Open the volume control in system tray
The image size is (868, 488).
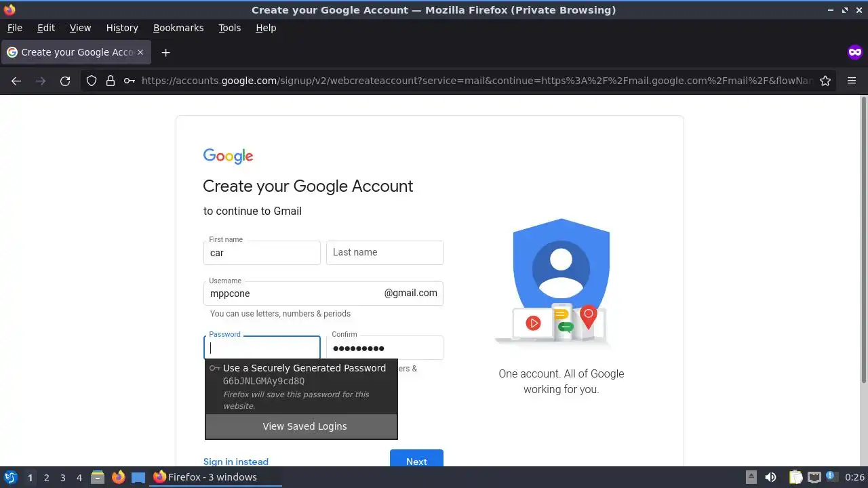770,477
